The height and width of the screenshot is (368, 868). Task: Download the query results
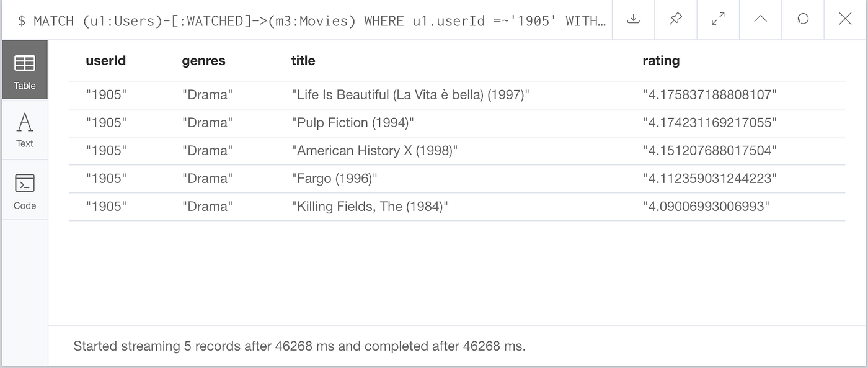(x=633, y=19)
